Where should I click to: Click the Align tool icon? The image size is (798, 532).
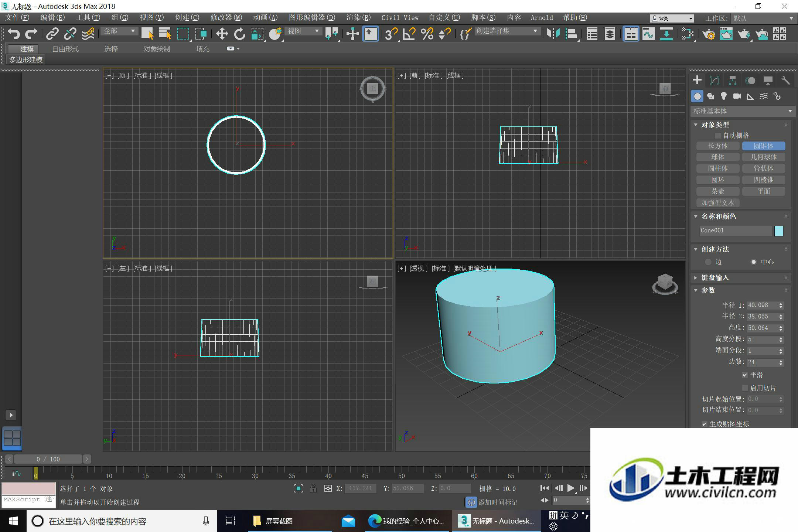point(571,34)
